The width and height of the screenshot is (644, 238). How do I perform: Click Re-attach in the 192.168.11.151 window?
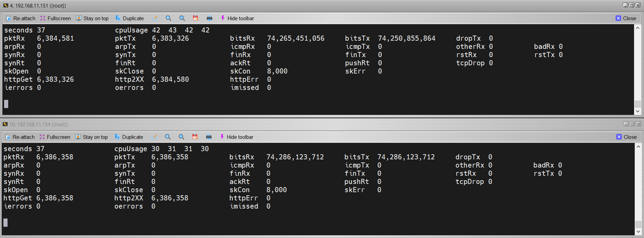coord(20,18)
